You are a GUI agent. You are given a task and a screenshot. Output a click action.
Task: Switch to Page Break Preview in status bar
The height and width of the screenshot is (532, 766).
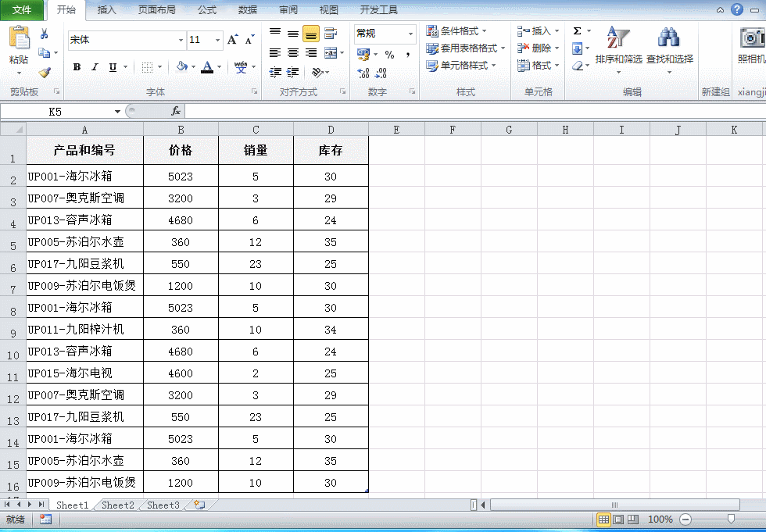[x=633, y=520]
